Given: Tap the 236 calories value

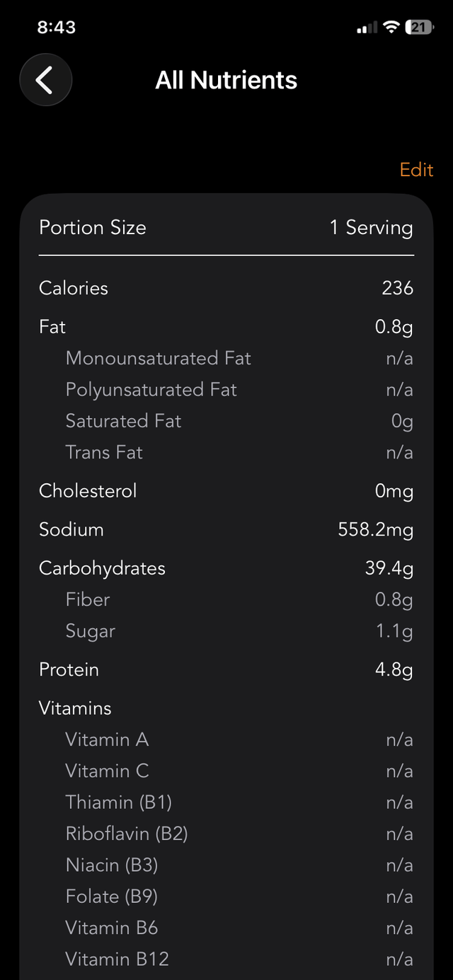Looking at the screenshot, I should 397,288.
